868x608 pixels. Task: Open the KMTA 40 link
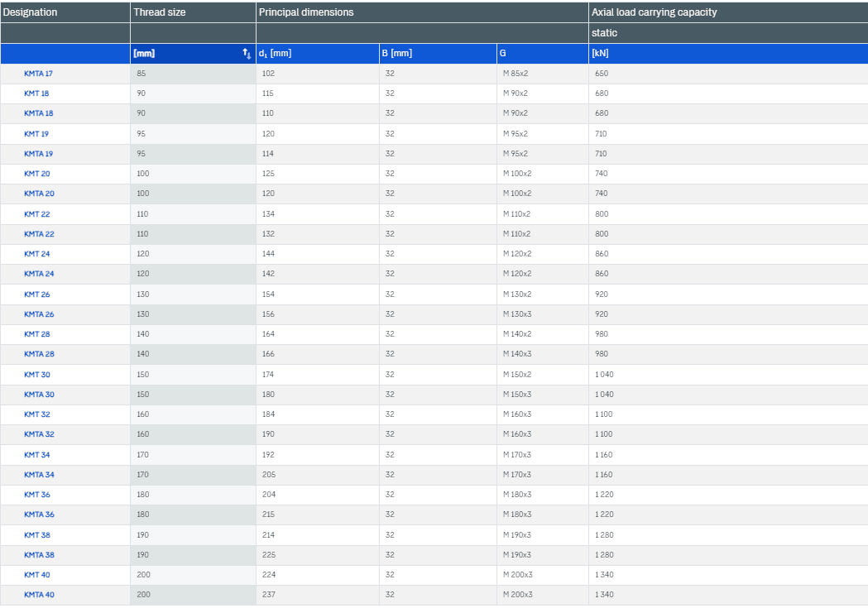pos(39,595)
